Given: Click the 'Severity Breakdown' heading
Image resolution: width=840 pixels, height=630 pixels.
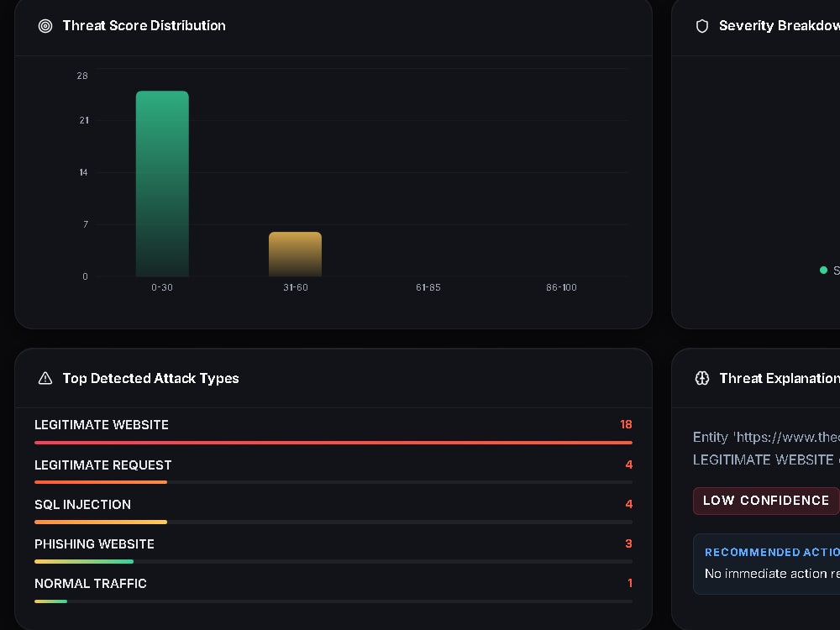Looking at the screenshot, I should tap(780, 26).
